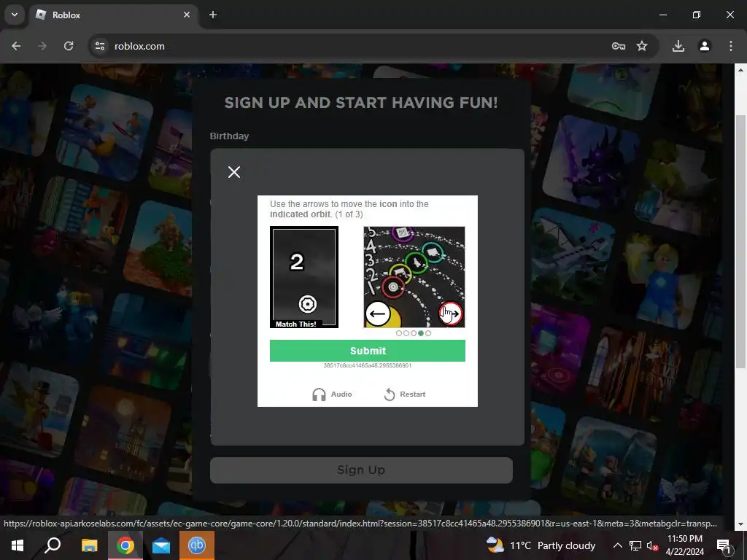Screen dimensions: 747x560
Task: Bookmark this page with the star
Action: [x=642, y=46]
